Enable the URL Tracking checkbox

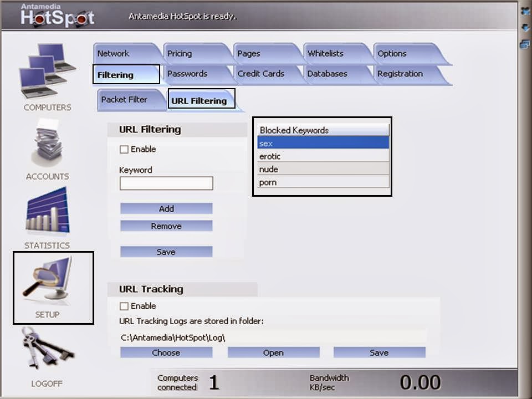click(x=124, y=306)
